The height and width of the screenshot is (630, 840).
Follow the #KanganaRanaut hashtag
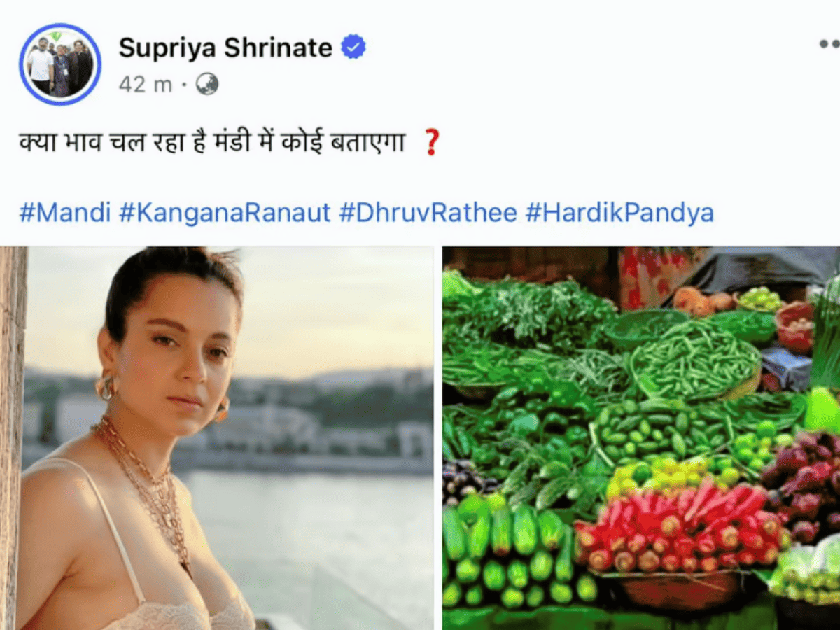[x=225, y=213]
